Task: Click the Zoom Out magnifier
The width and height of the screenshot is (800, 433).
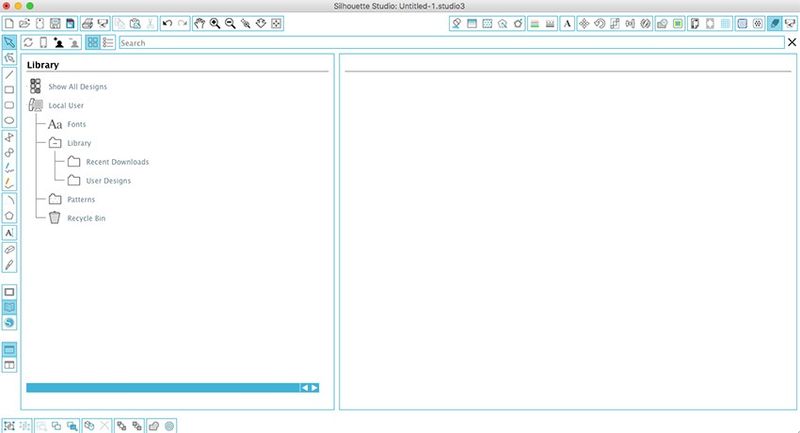Action: (x=230, y=23)
